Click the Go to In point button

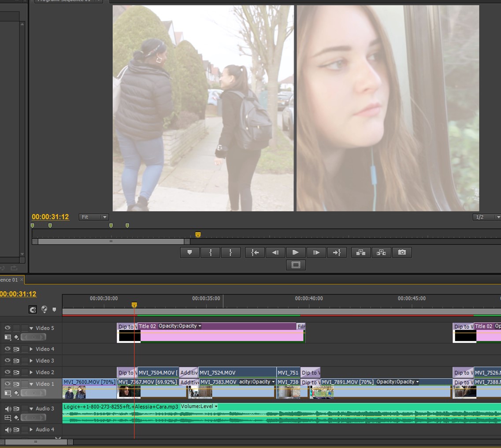pos(255,252)
